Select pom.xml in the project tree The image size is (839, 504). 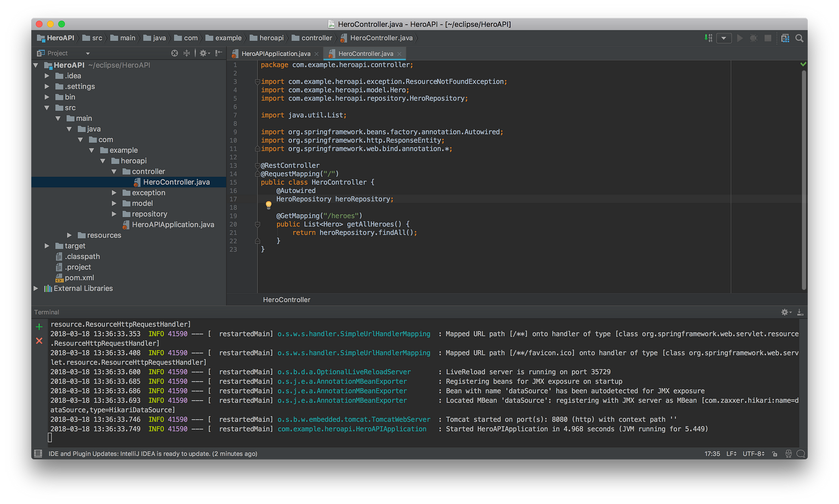click(79, 278)
